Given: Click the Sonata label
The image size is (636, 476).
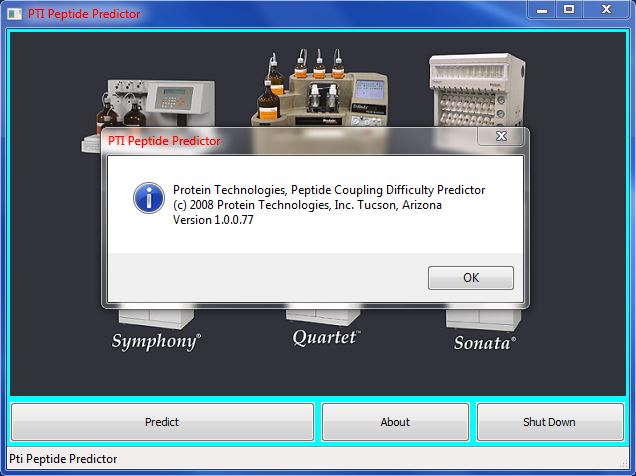Looking at the screenshot, I should [x=485, y=343].
